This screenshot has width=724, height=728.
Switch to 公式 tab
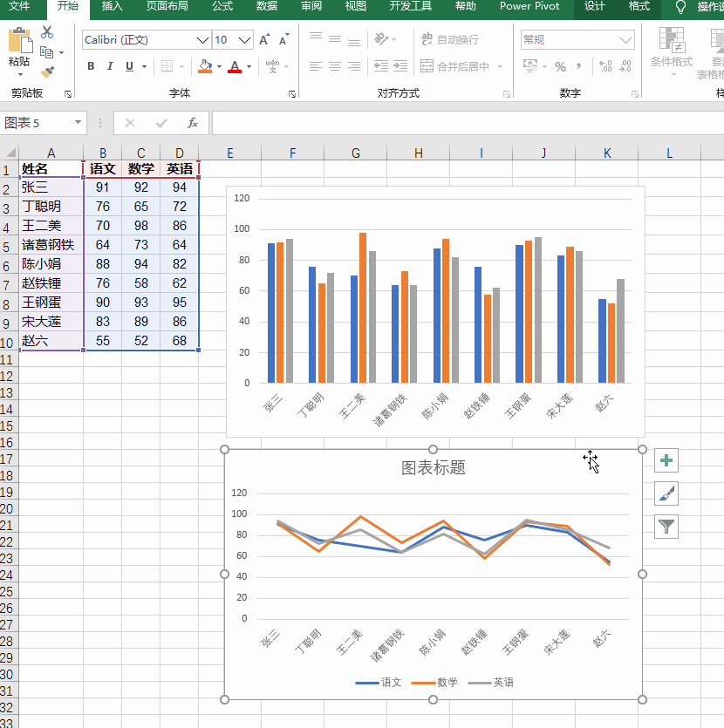coord(222,6)
